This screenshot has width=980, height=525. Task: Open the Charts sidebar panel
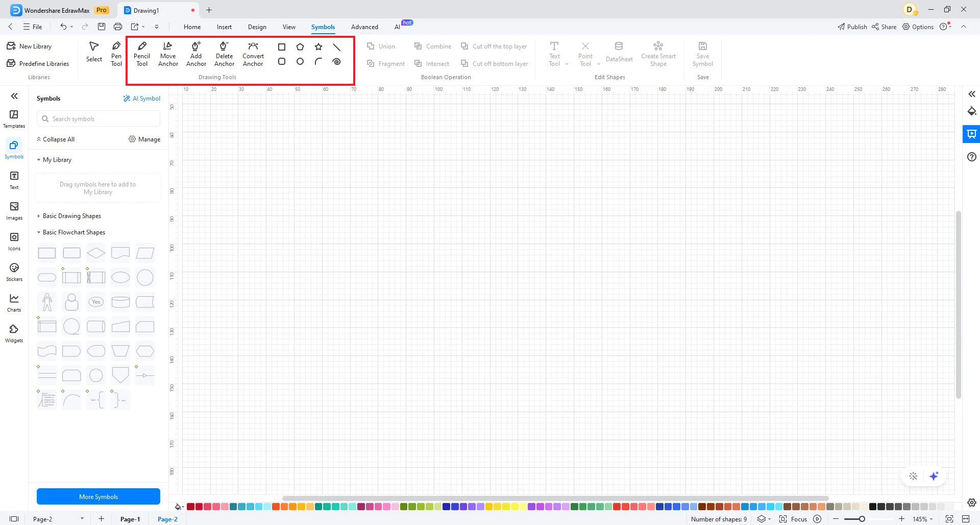tap(14, 303)
